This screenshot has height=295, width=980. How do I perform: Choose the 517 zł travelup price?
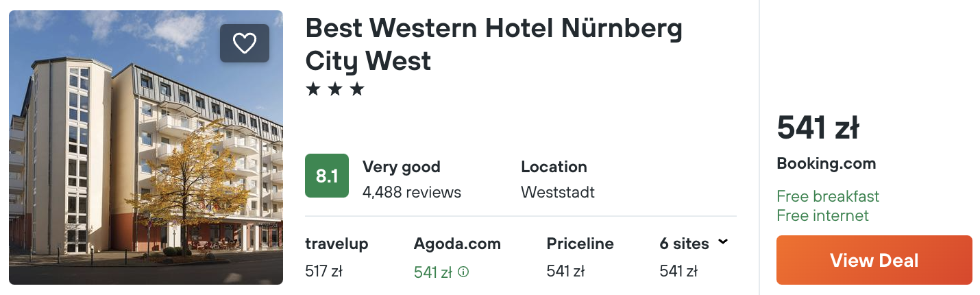click(x=323, y=271)
